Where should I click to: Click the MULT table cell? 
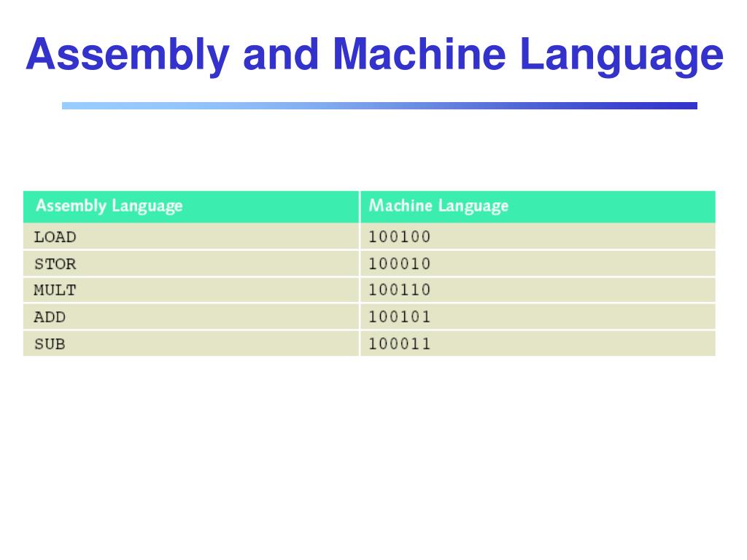pos(191,290)
